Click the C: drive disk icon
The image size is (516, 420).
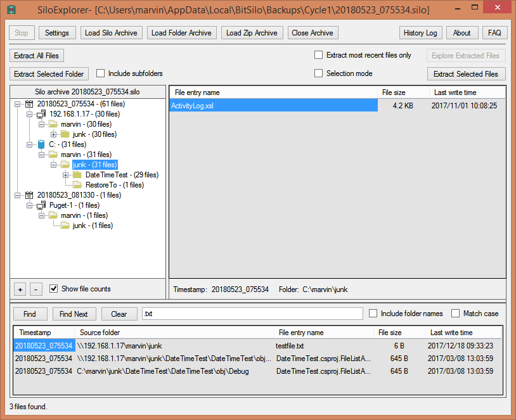(x=41, y=144)
